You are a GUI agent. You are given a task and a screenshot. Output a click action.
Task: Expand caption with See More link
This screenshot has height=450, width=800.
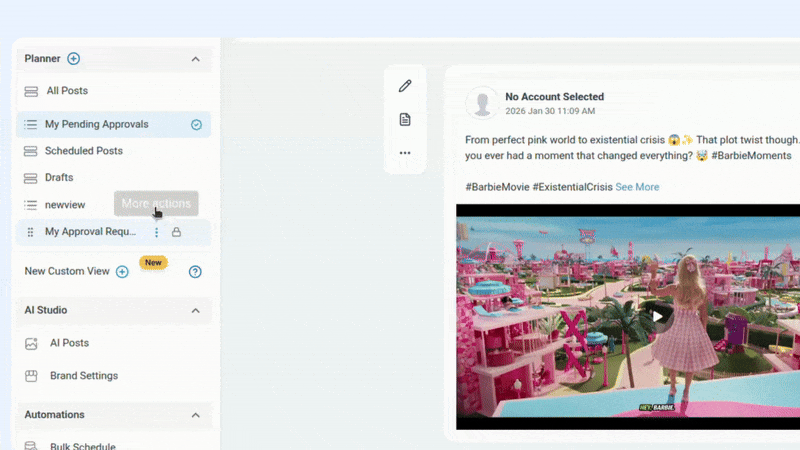coord(637,187)
